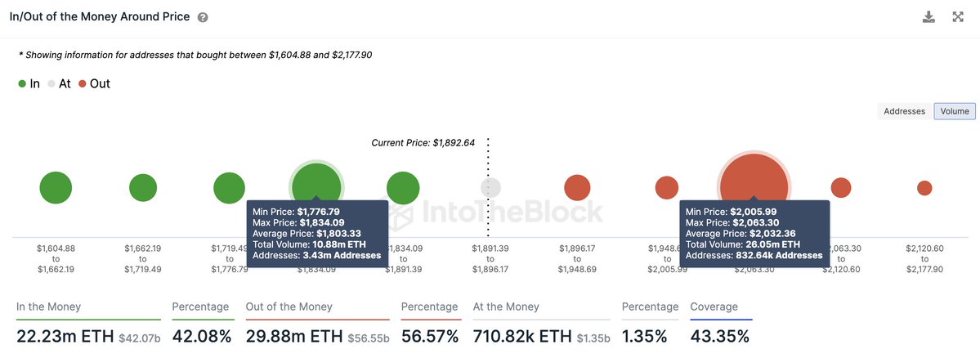
Task: Click the green bubble above $1,719.49 range
Action: click(229, 188)
